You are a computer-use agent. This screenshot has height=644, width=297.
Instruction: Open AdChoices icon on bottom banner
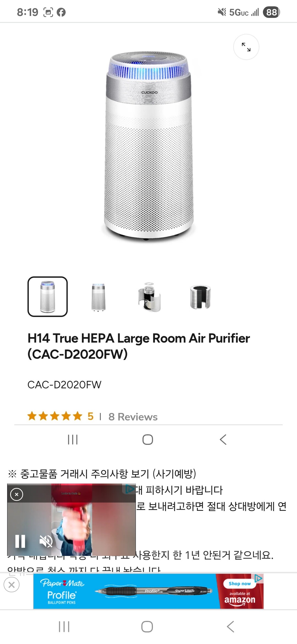click(x=259, y=578)
